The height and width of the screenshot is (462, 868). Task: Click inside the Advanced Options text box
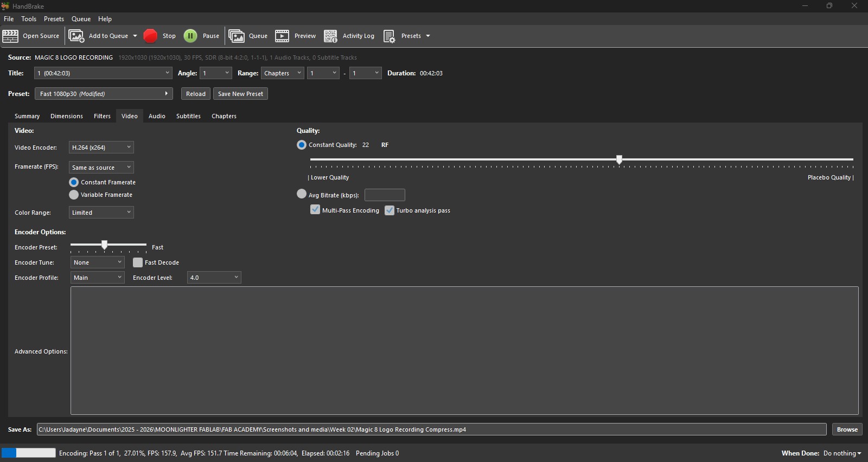pyautogui.click(x=464, y=351)
